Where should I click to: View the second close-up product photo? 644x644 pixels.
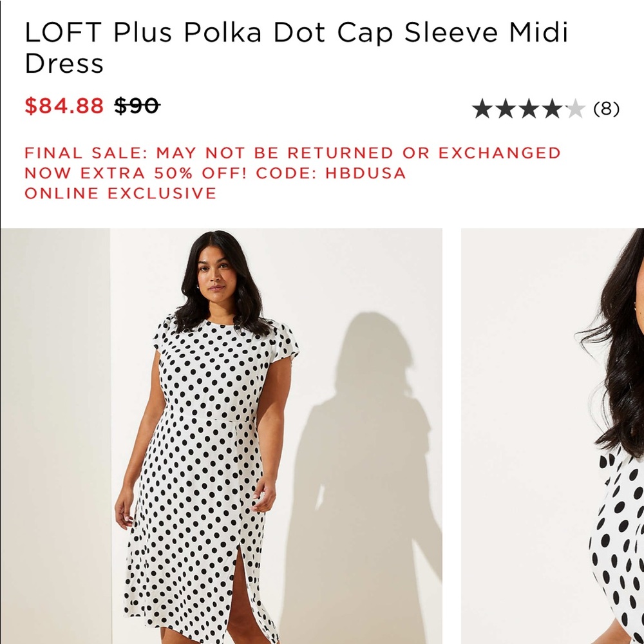tap(553, 436)
